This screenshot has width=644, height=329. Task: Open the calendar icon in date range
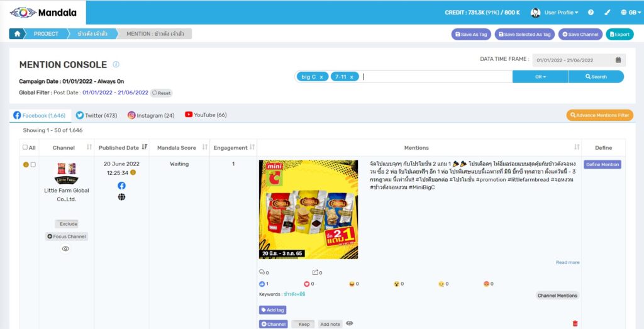618,60
